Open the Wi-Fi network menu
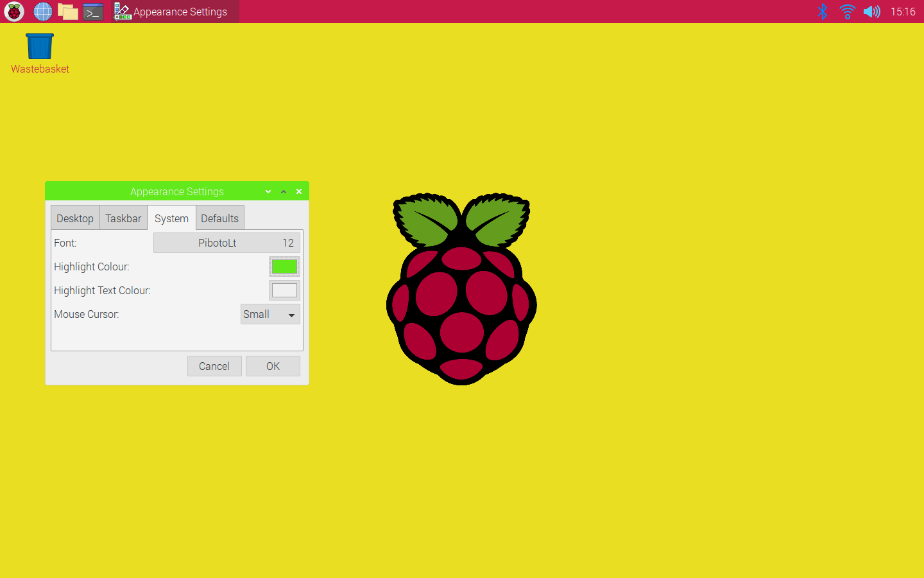 pyautogui.click(x=847, y=11)
